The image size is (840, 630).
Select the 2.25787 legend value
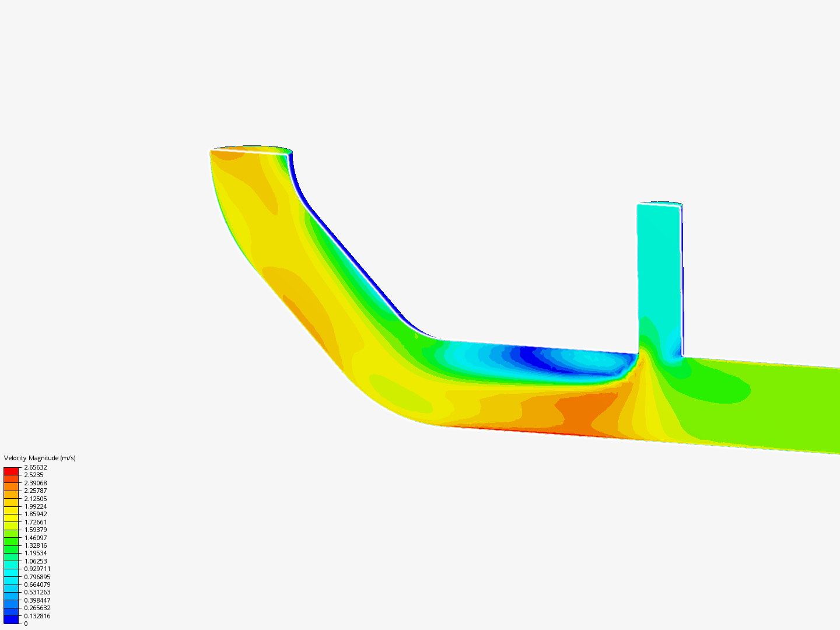coord(36,491)
